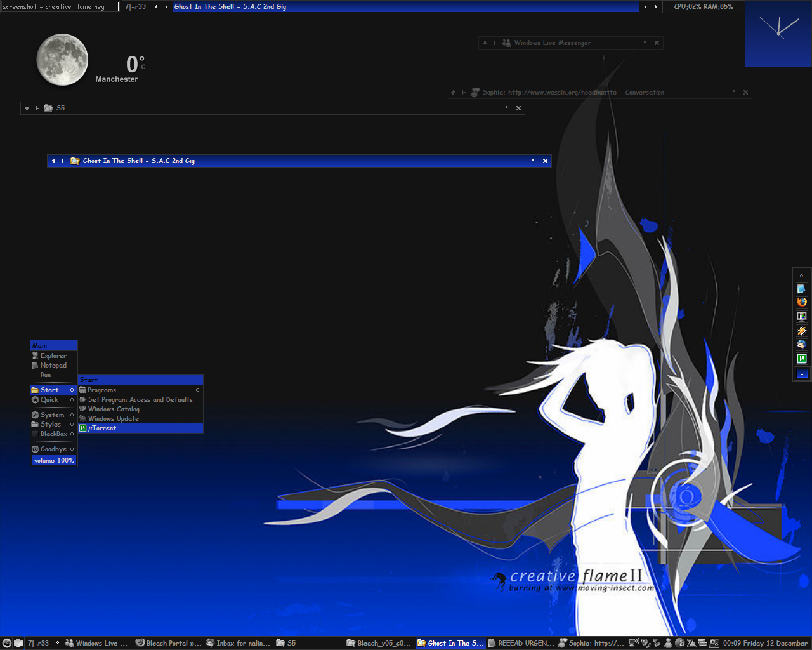Screen dimensions: 812x650
Task: Launch Thunderbird from the right-side dock
Action: (x=801, y=344)
